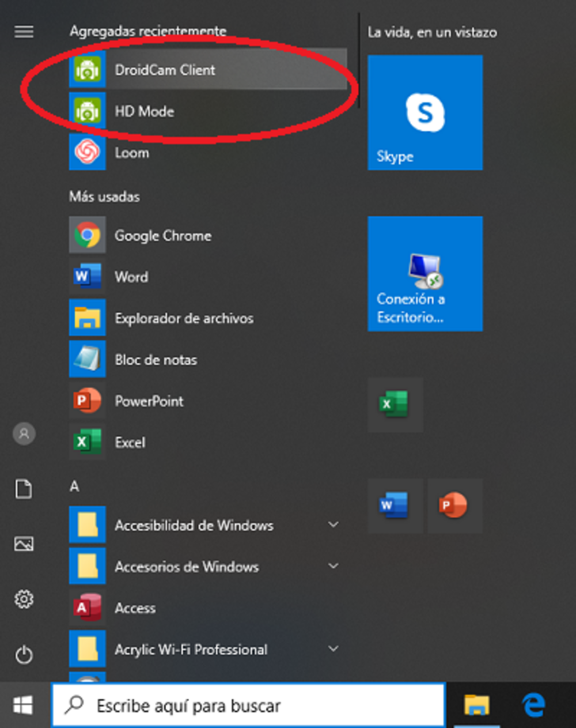The height and width of the screenshot is (728, 576).
Task: Expand Accesibilidad de Windows chevron
Action: [333, 525]
